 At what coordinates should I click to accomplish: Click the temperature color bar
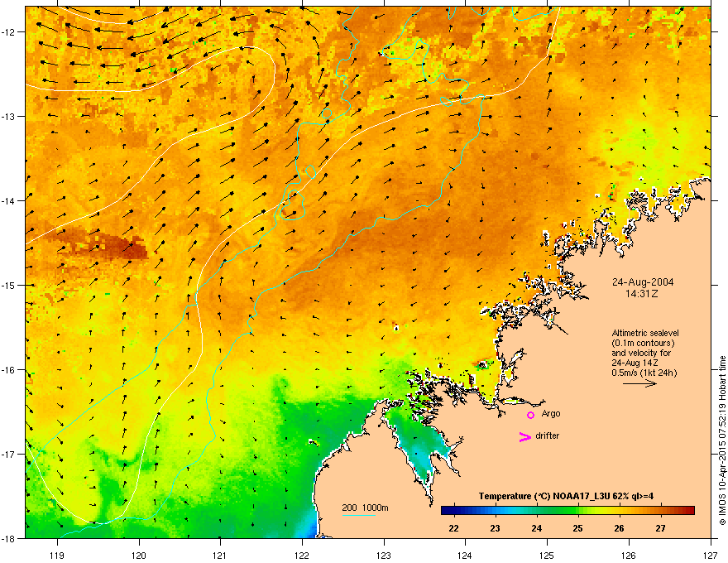(x=568, y=511)
